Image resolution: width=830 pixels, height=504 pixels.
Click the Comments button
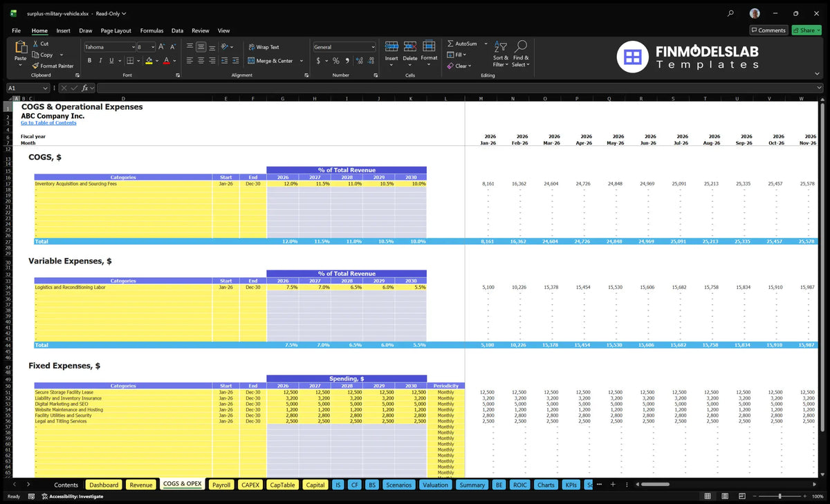768,30
